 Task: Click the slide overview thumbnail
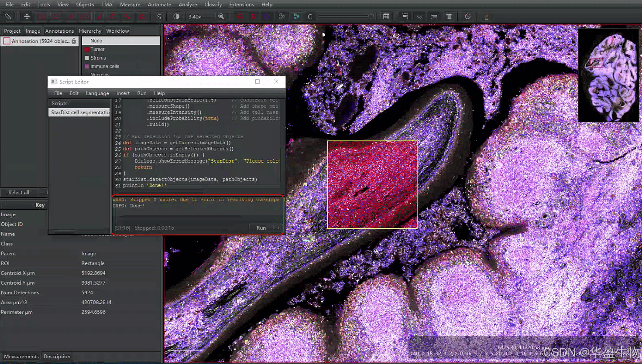click(x=608, y=75)
